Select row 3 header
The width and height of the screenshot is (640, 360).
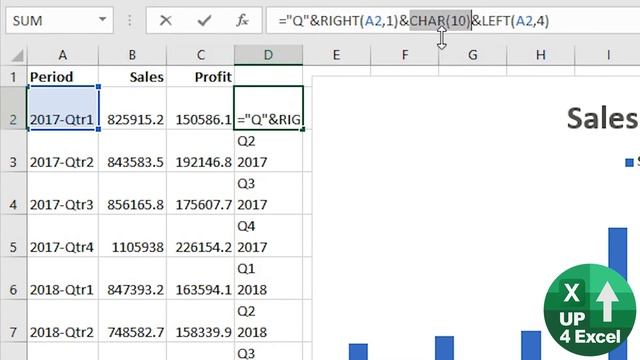(x=13, y=151)
